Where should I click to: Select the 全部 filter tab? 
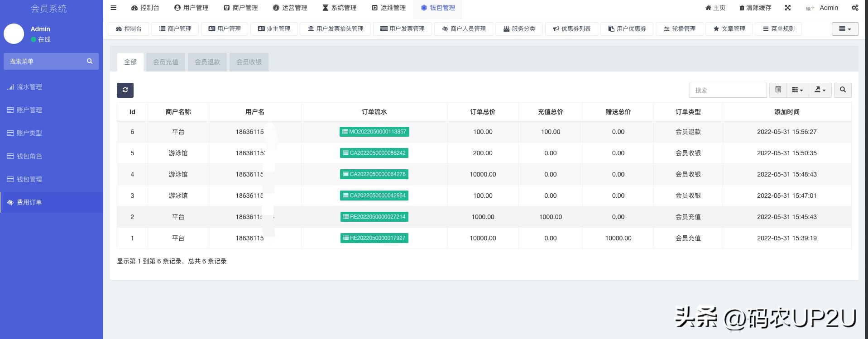(x=130, y=62)
